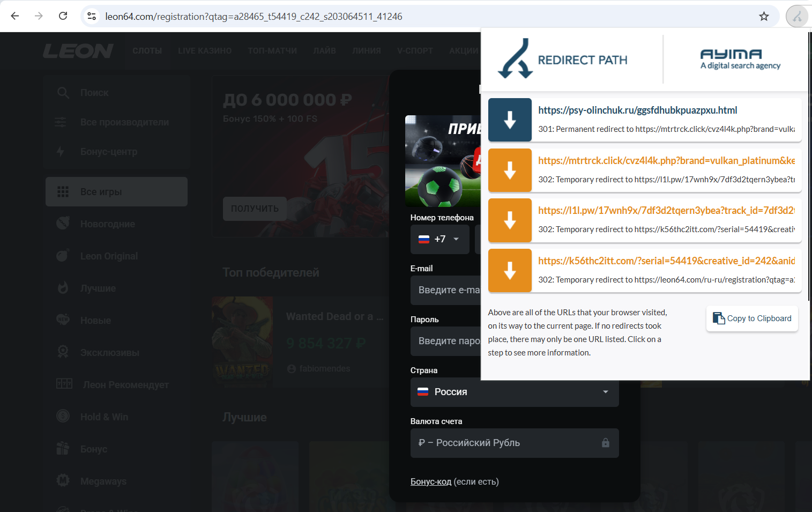Click the flame icon beside Лучшие
The height and width of the screenshot is (512, 812).
click(x=63, y=288)
